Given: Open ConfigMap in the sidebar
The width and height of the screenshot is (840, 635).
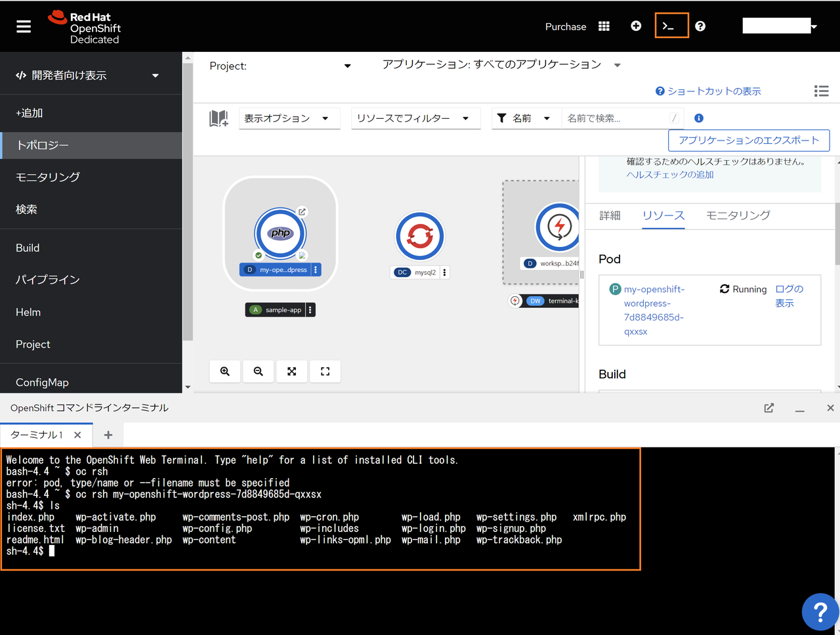Looking at the screenshot, I should click(x=91, y=382).
